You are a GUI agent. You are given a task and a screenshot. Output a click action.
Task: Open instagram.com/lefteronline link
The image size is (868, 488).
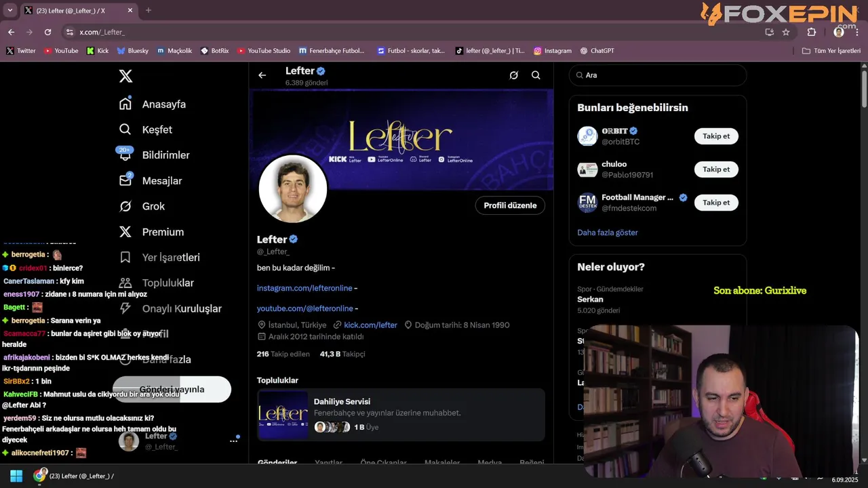click(x=305, y=288)
